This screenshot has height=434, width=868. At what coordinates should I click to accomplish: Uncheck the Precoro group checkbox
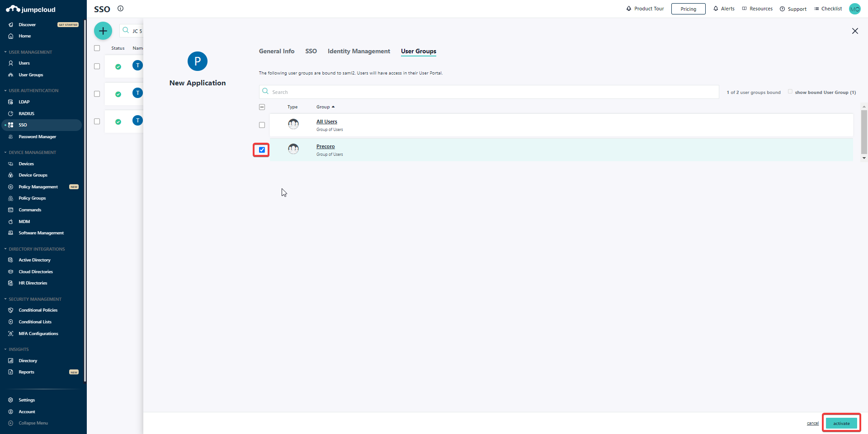262,150
